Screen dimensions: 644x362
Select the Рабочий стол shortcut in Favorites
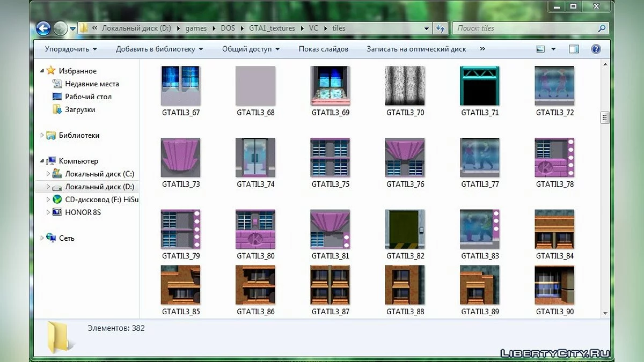(x=88, y=97)
